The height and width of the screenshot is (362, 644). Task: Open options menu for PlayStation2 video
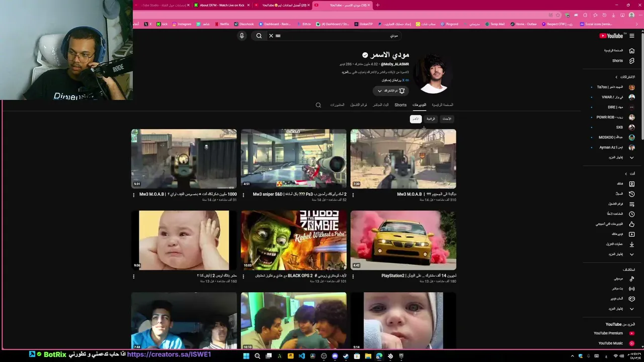point(353,276)
